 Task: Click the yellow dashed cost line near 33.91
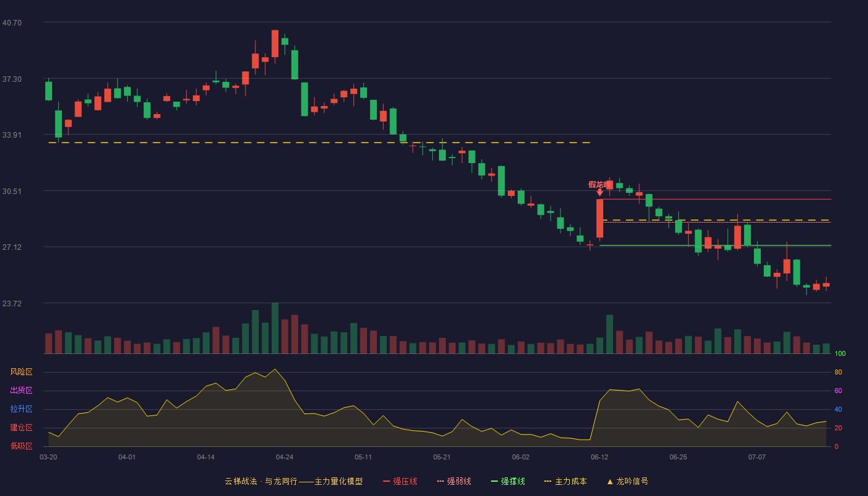click(319, 143)
